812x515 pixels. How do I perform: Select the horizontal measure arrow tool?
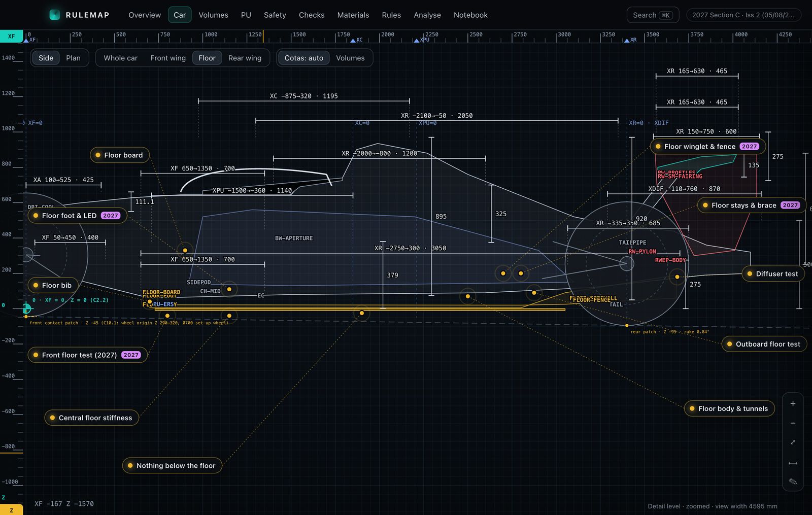793,463
